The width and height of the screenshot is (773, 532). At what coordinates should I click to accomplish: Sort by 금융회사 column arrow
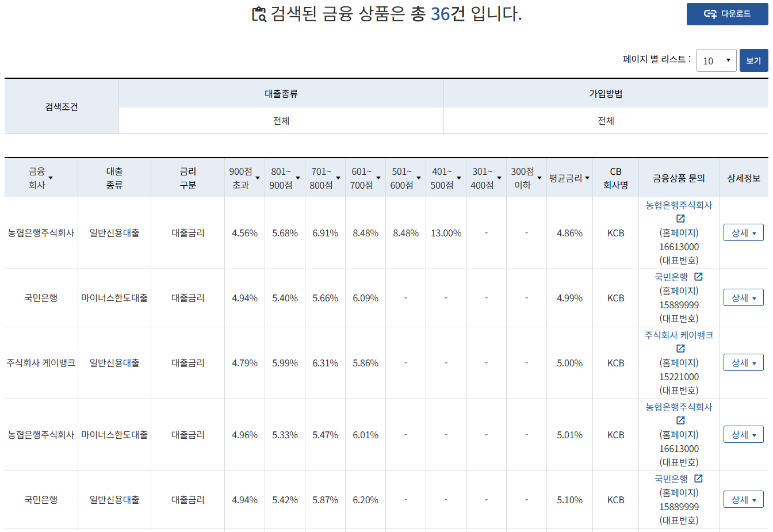point(51,178)
